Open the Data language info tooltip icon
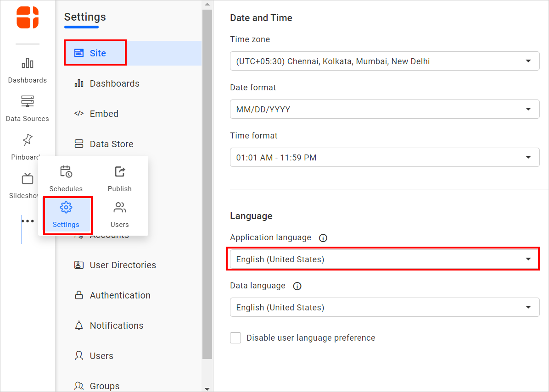The image size is (549, 392). click(297, 286)
